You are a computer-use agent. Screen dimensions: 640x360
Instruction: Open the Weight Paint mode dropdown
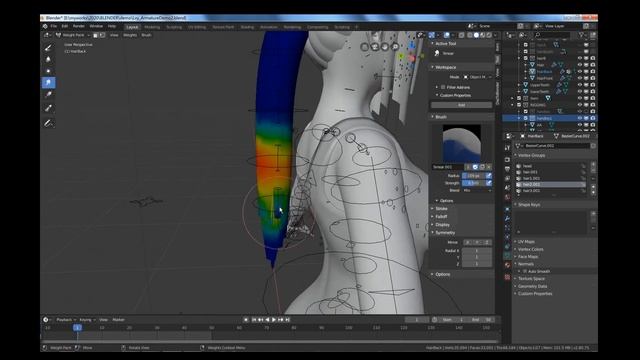pyautogui.click(x=73, y=35)
